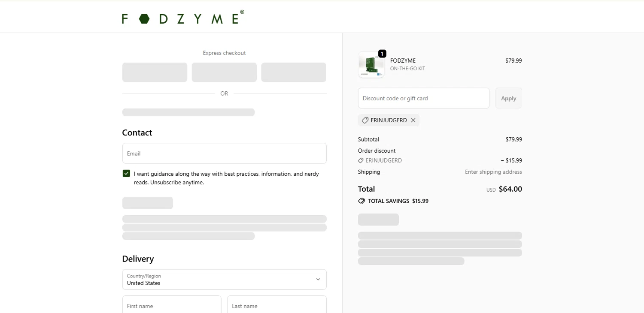Click the newsletter guidance label text
Image resolution: width=644 pixels, height=313 pixels.
[x=226, y=178]
